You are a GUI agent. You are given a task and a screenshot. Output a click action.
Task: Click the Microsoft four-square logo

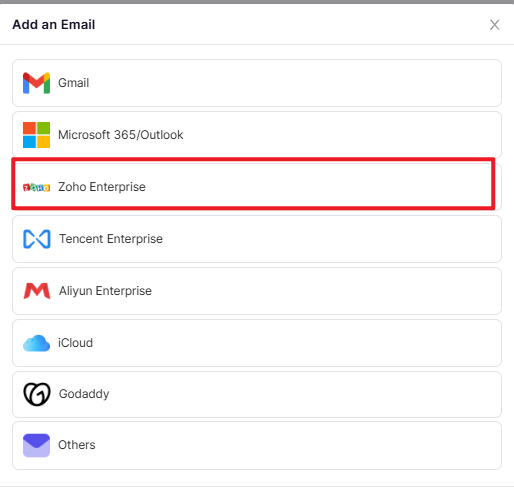tap(36, 135)
